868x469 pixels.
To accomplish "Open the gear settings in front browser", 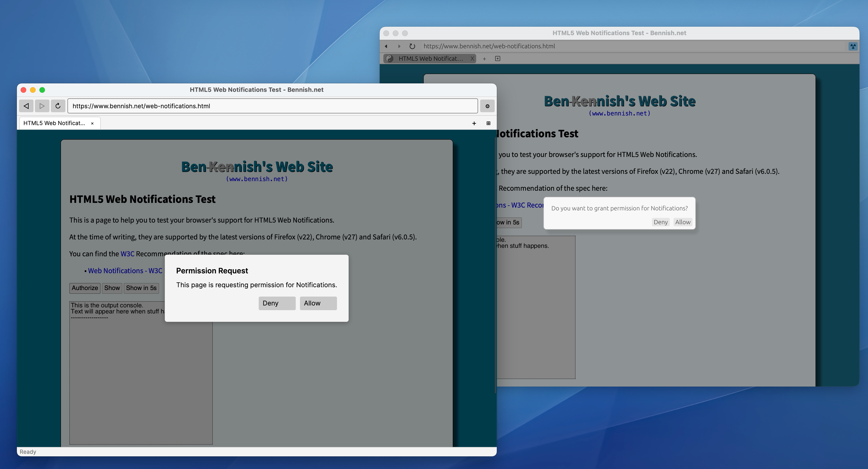I will point(487,106).
